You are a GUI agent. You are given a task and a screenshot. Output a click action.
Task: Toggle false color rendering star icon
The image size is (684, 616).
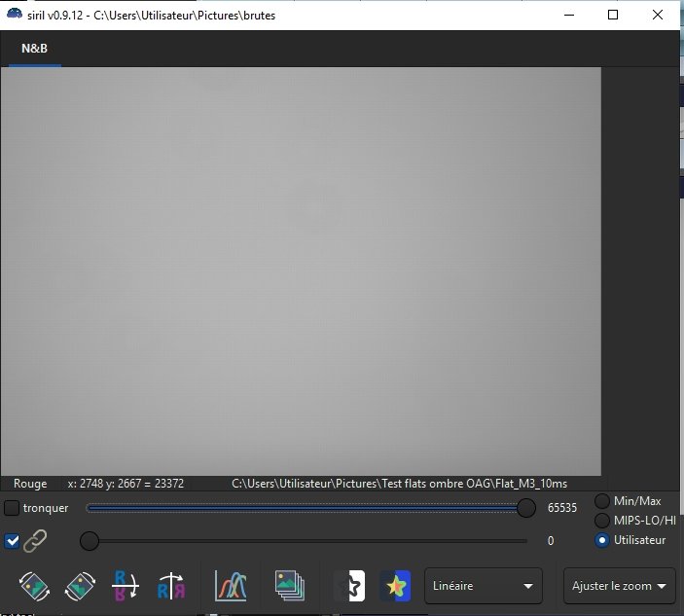(396, 586)
